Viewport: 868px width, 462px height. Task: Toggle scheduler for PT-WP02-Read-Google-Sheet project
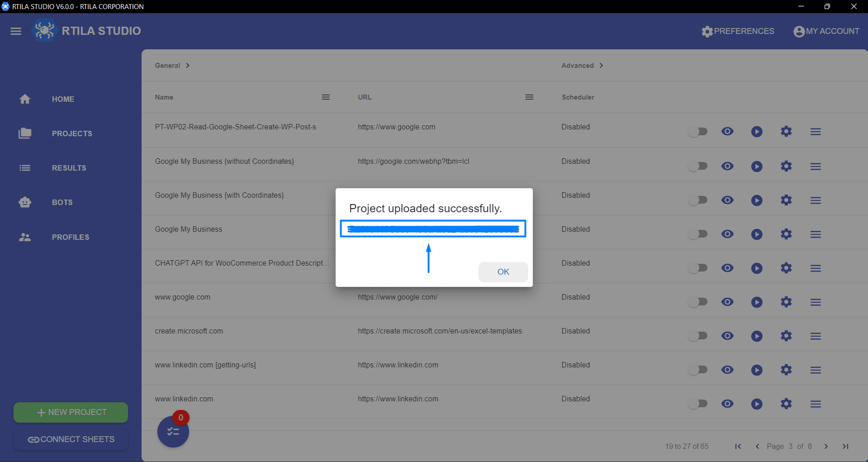[697, 132]
